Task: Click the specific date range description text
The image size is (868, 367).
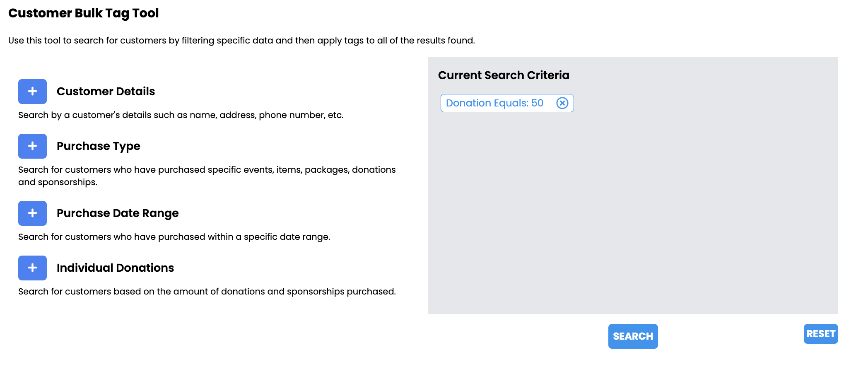Action: [174, 237]
